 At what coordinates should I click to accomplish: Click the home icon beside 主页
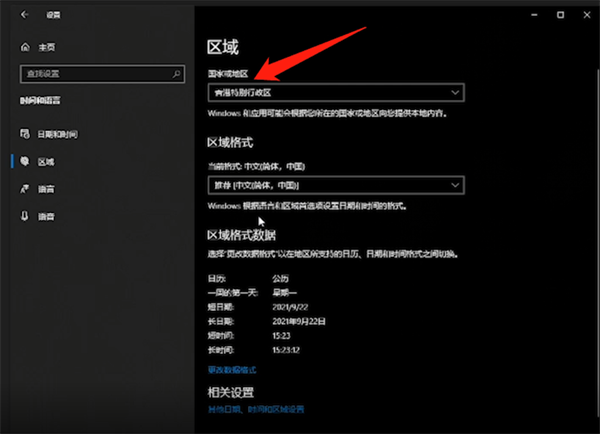[x=25, y=47]
